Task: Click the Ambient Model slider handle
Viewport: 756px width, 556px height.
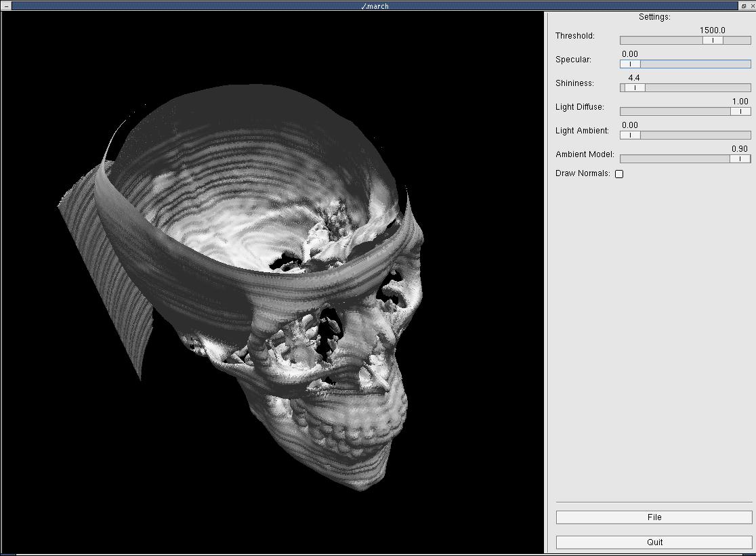Action: tap(740, 159)
